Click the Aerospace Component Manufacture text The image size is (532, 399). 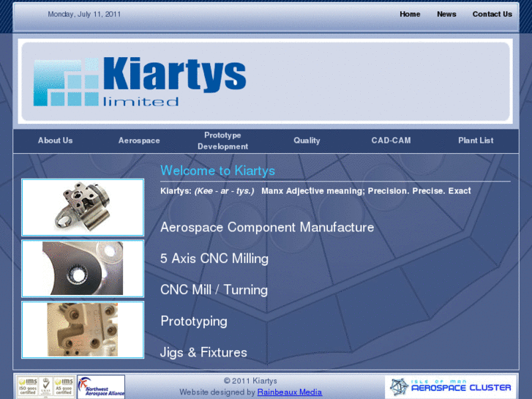coord(267,227)
